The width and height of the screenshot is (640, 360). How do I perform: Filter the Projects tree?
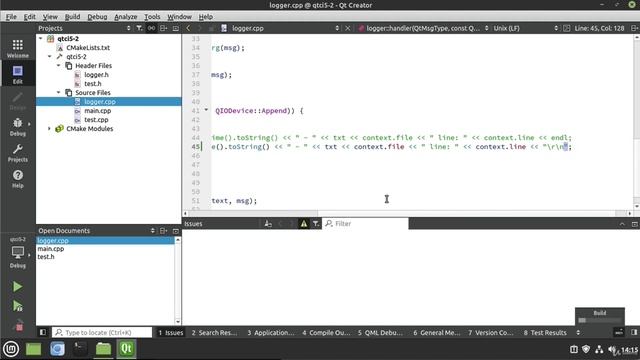(x=139, y=28)
